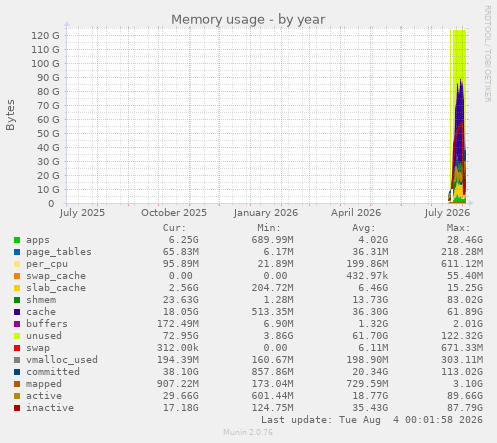Click the swap_cache orange legend swatch
Screen dimensions: 497x443
tap(17, 276)
